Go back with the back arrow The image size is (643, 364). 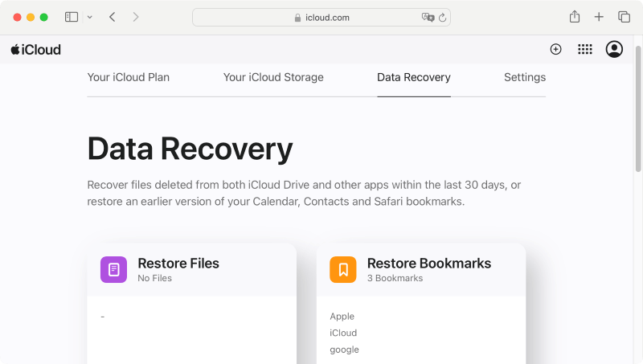[113, 17]
